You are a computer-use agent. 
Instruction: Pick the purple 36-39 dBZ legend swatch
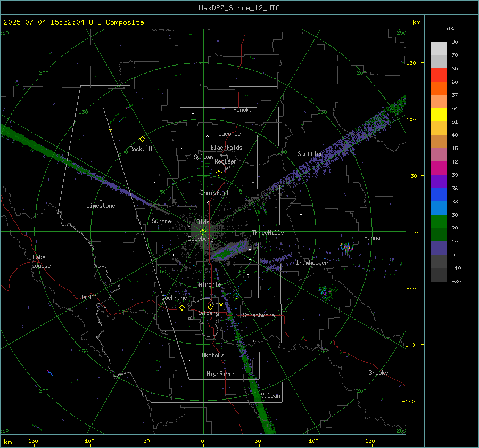coord(439,181)
